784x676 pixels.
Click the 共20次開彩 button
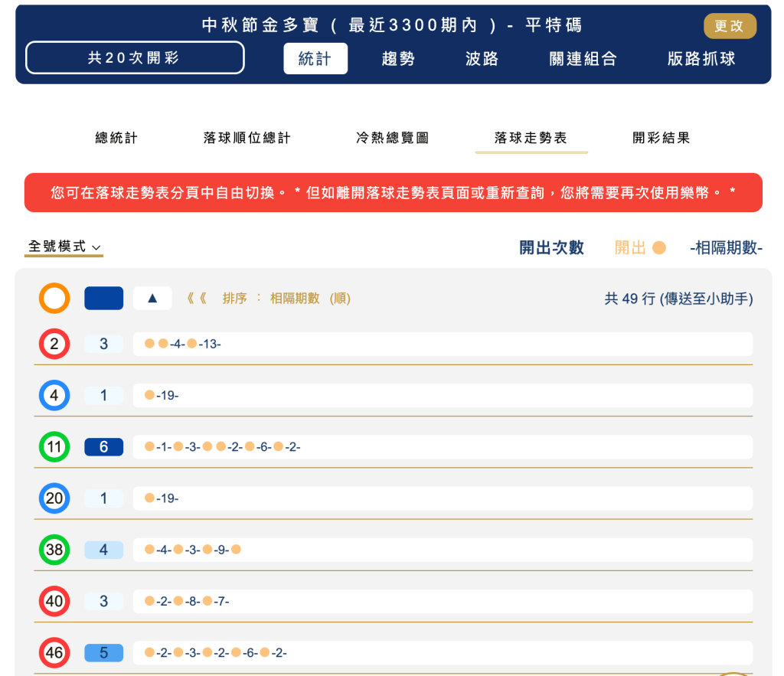click(x=135, y=57)
